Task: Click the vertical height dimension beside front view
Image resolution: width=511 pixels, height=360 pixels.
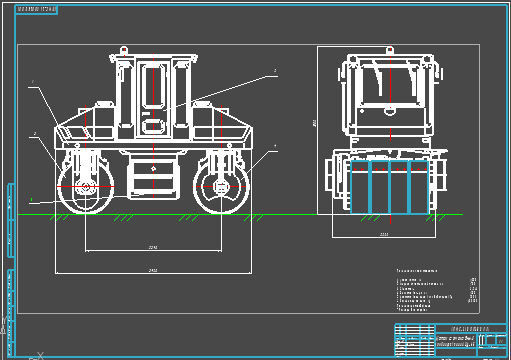Action: coord(314,123)
